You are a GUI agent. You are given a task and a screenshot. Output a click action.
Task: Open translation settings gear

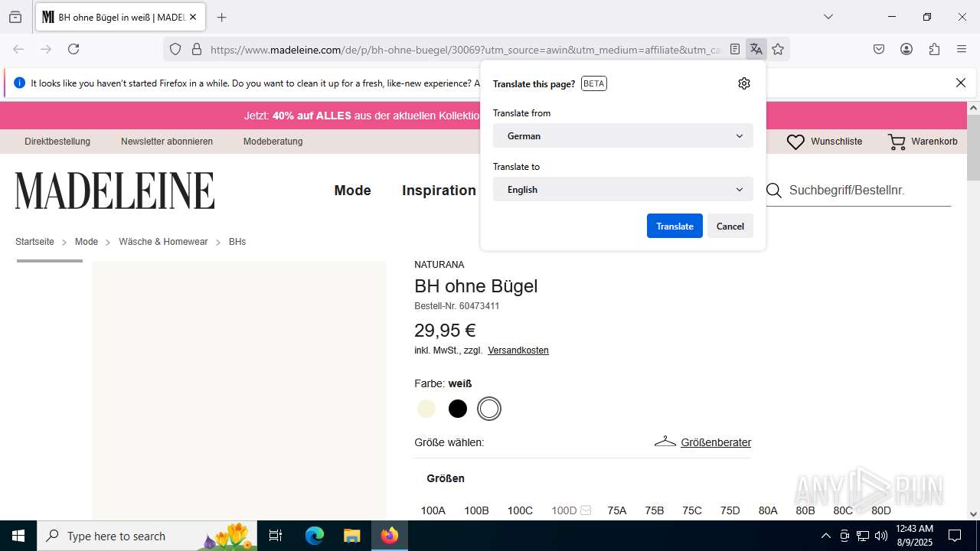click(744, 83)
